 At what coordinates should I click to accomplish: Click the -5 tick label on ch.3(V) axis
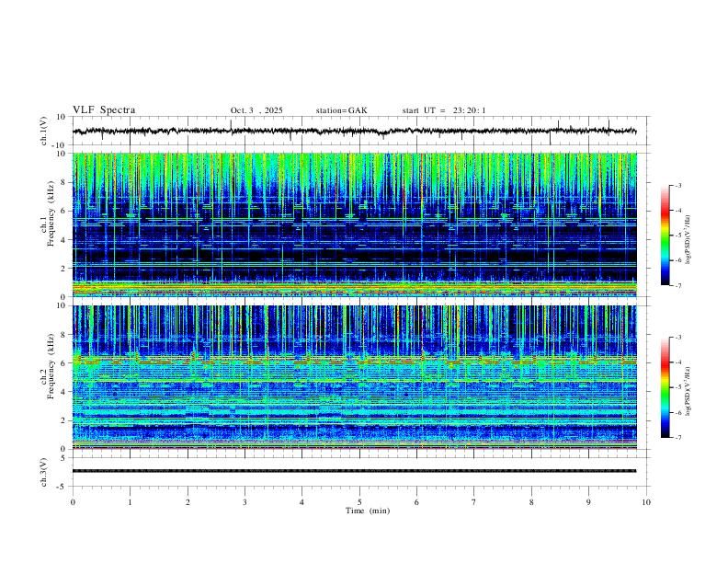click(63, 487)
